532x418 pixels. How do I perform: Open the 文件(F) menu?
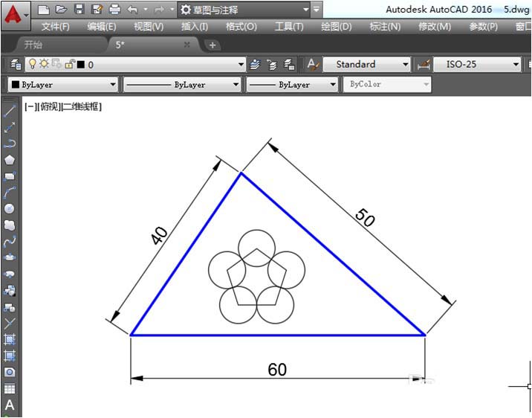tap(55, 27)
